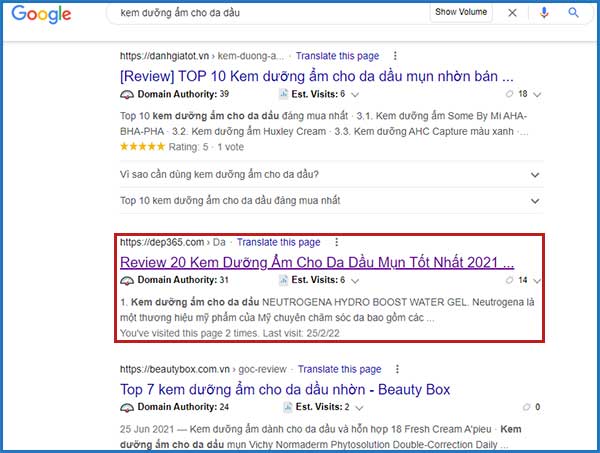
Task: Click backlinks icon next to 0
Action: tap(527, 407)
